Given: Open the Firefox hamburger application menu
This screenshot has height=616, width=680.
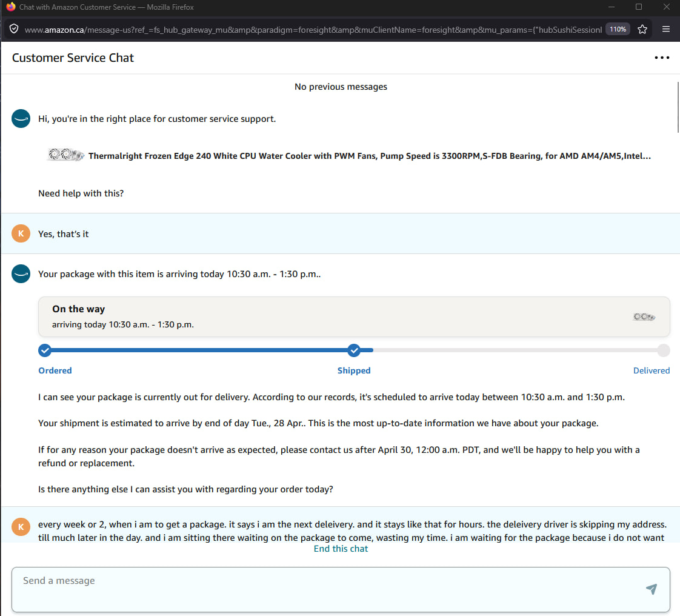Looking at the screenshot, I should tap(666, 29).
